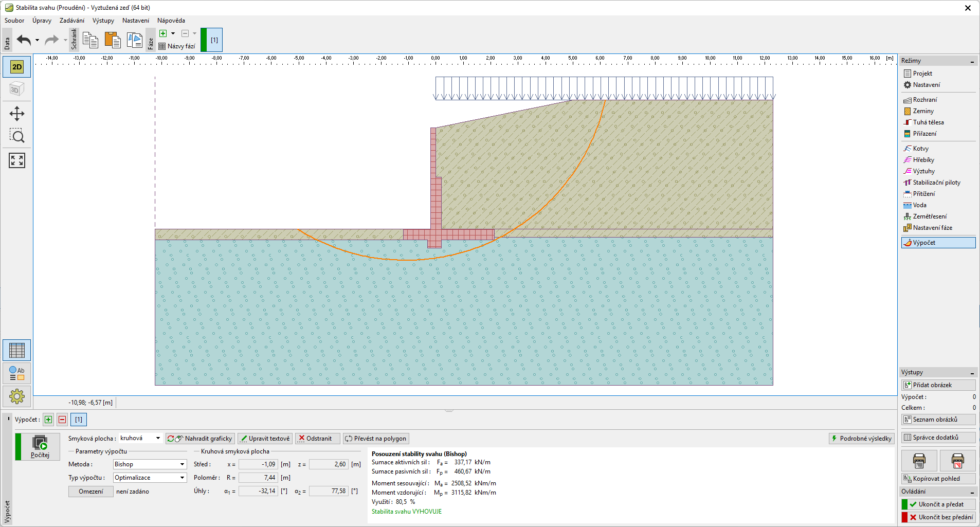The image size is (980, 527).
Task: Activate the zoom region tool
Action: [16, 136]
